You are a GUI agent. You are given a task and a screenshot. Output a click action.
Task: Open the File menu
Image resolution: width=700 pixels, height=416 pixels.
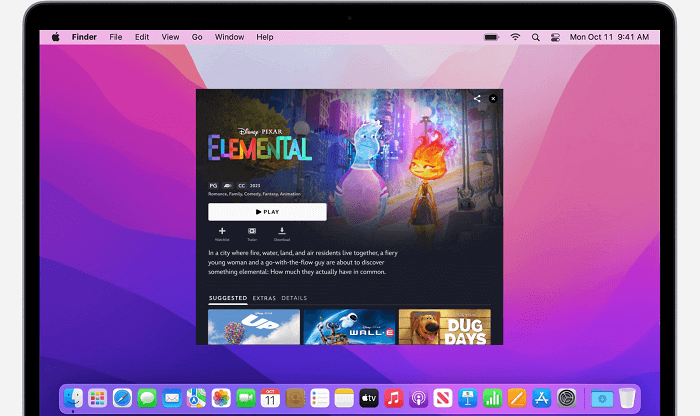[x=116, y=37]
